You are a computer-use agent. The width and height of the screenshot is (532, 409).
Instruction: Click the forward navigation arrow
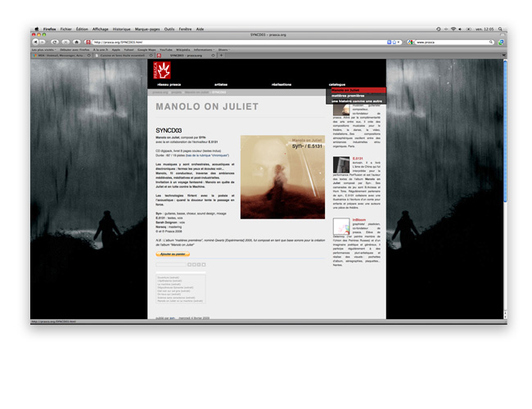click(x=43, y=42)
